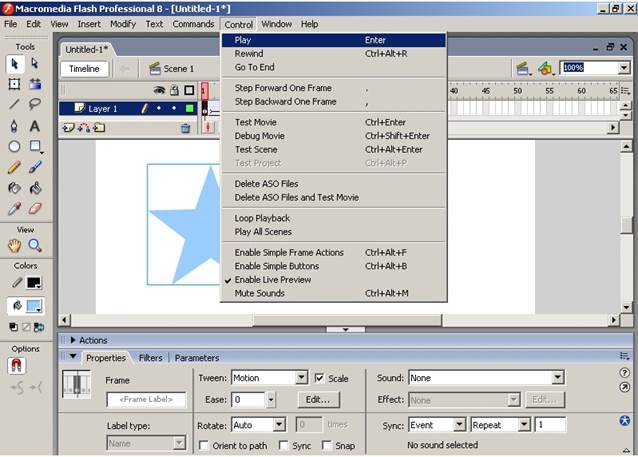Select the Eyedropper tool
Image resolution: width=638 pixels, height=457 pixels.
15,209
